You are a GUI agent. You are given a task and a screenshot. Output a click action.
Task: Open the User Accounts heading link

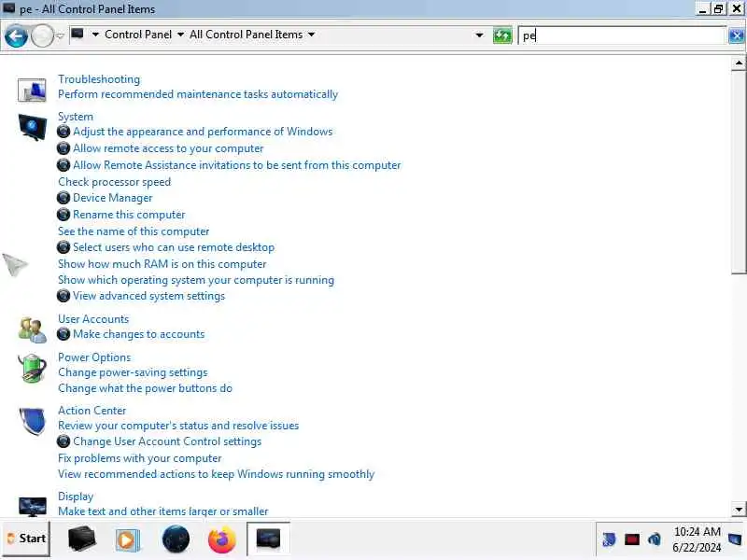pyautogui.click(x=93, y=319)
